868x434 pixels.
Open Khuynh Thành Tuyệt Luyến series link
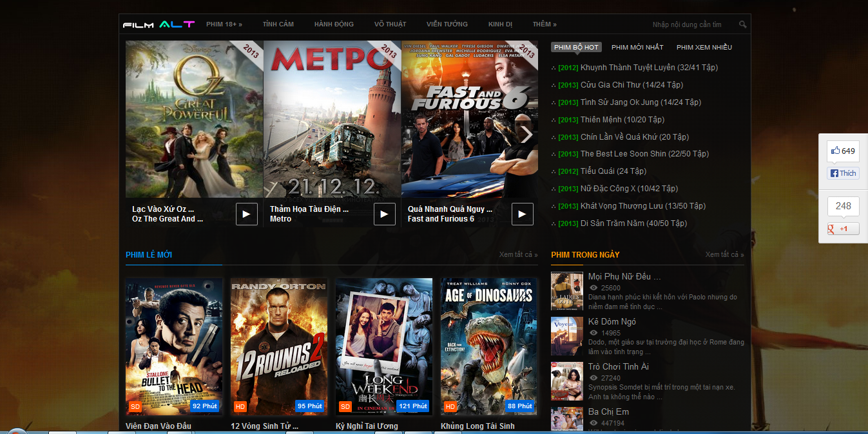click(x=649, y=67)
